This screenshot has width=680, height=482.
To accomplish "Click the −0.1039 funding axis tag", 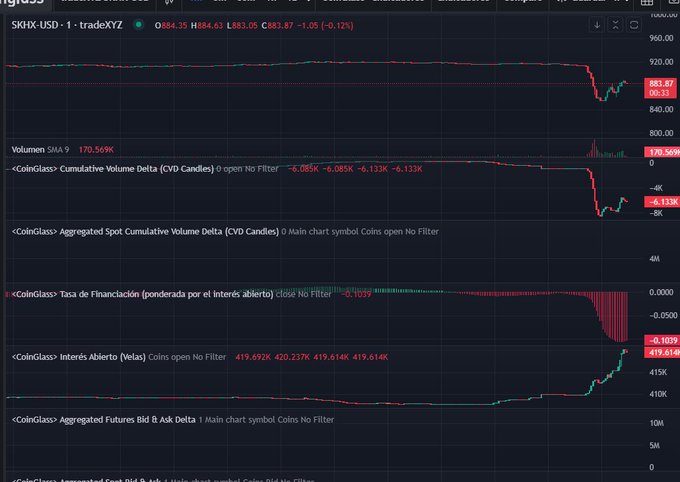I will [661, 340].
